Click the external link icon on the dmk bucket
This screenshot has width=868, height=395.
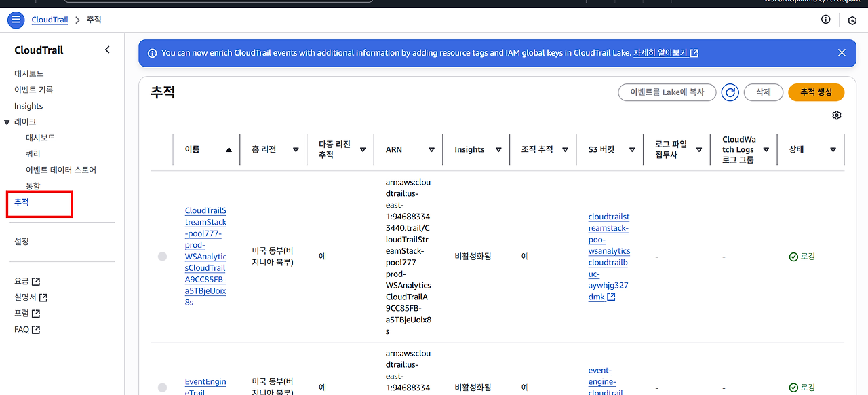[x=612, y=297]
